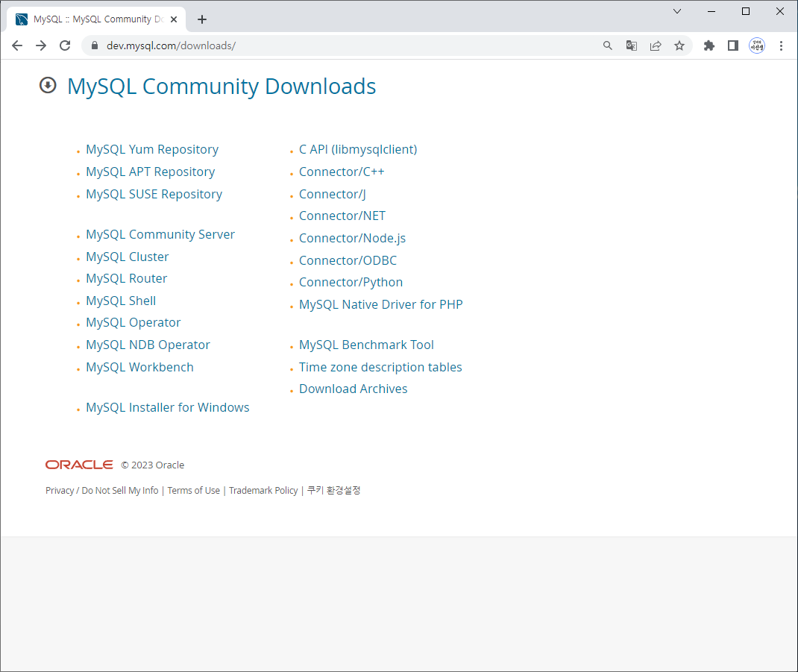Click the download circle icon beside heading
This screenshot has width=798, height=672.
[x=48, y=86]
